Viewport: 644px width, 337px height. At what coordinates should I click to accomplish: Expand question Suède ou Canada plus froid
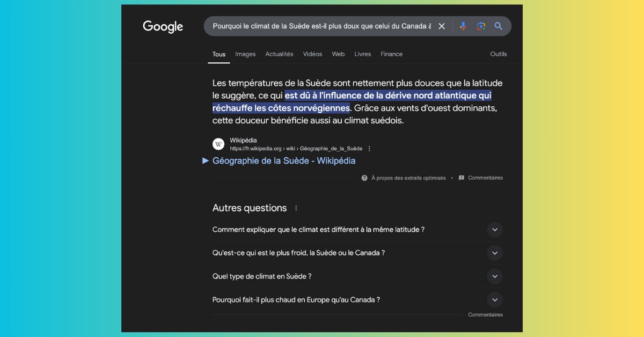(x=495, y=253)
